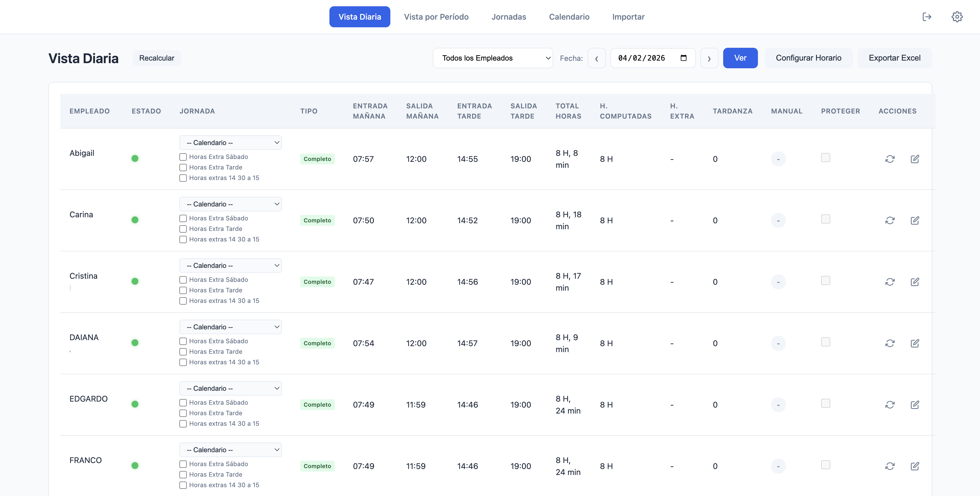Open Todos los Empleados dropdown
Image resolution: width=980 pixels, height=496 pixels.
[492, 58]
